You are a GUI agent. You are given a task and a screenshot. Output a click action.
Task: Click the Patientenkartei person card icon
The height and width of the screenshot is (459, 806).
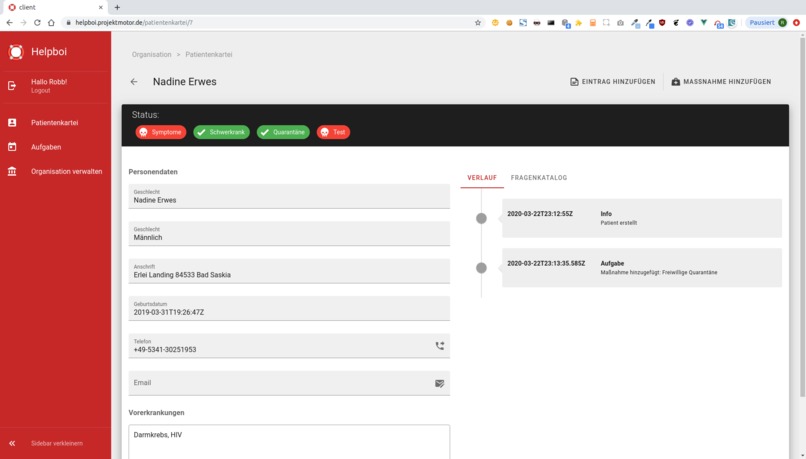tap(12, 123)
